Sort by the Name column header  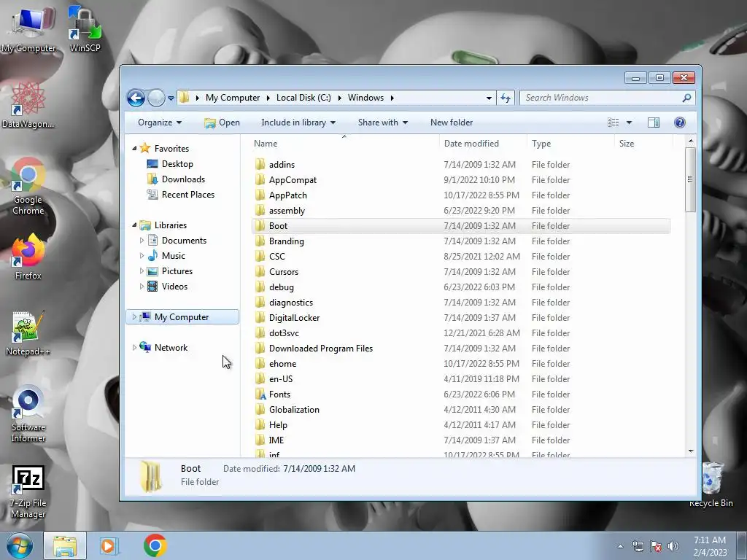(x=344, y=144)
